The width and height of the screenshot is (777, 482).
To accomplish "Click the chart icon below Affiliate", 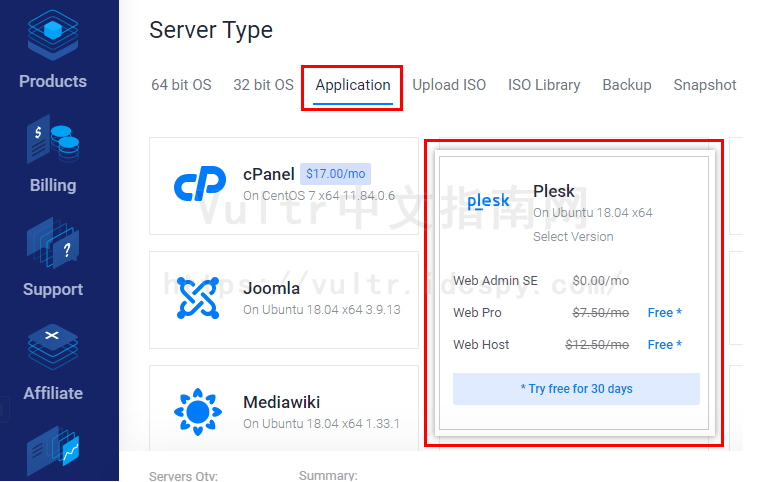I will click(53, 451).
